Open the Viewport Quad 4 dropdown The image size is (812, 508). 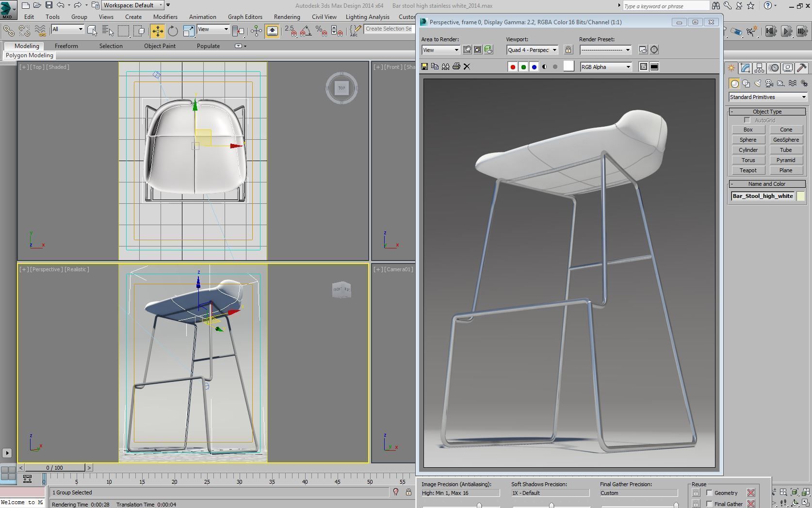click(532, 50)
